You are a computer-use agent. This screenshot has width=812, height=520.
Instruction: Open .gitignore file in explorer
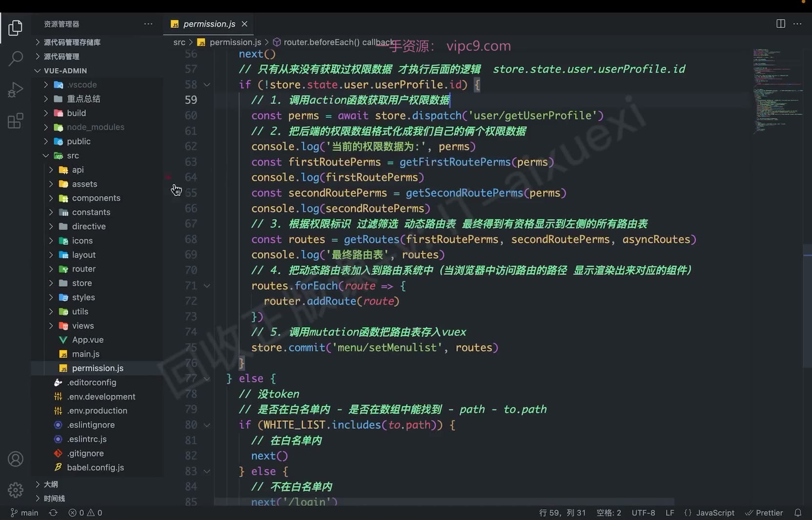[x=85, y=453]
